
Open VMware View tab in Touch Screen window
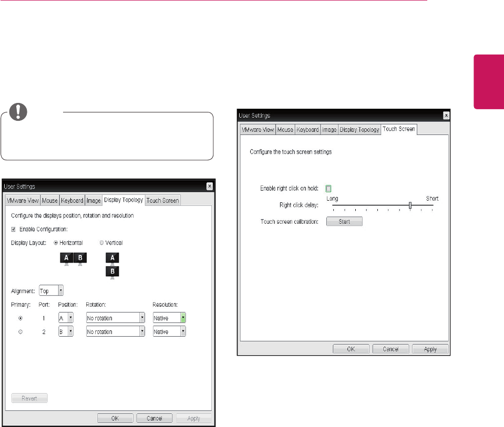point(258,130)
